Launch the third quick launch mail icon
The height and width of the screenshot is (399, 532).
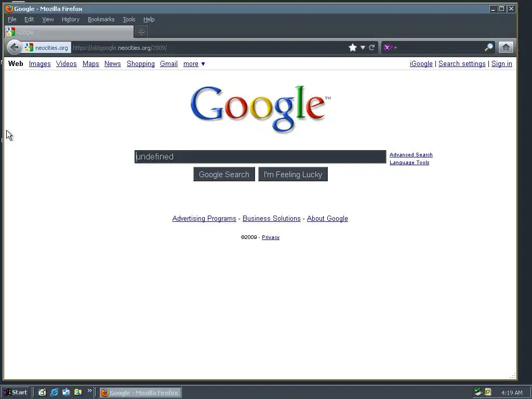coord(66,393)
